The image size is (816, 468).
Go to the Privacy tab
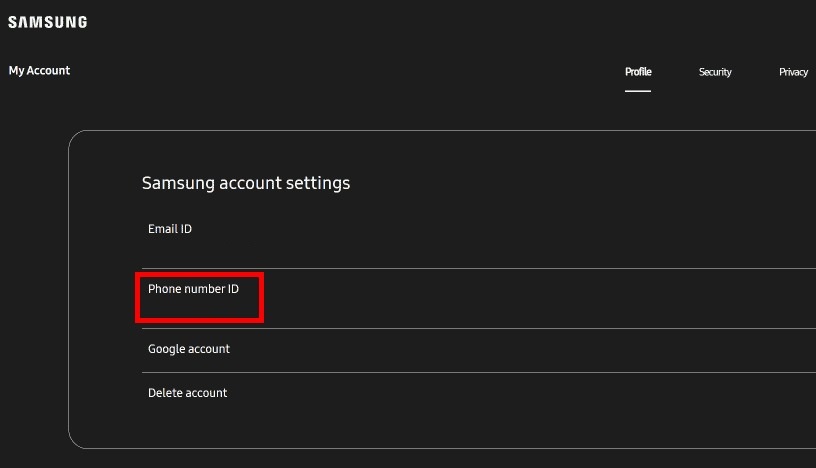click(x=793, y=72)
